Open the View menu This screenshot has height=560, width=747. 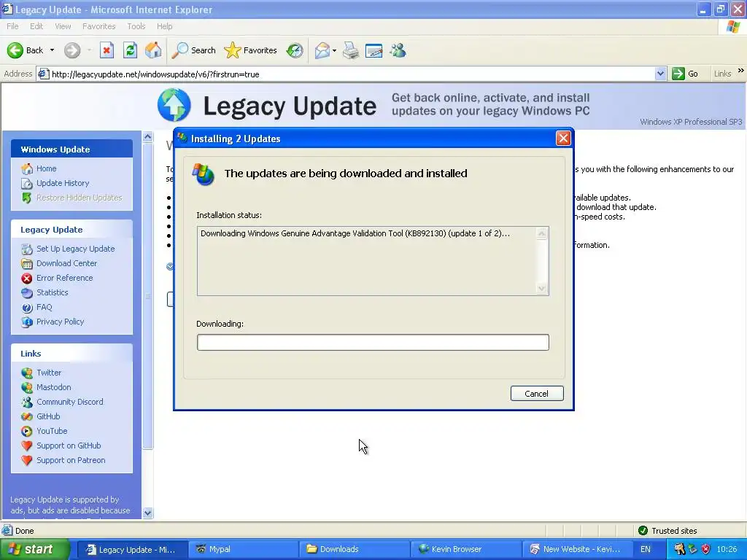click(x=63, y=26)
